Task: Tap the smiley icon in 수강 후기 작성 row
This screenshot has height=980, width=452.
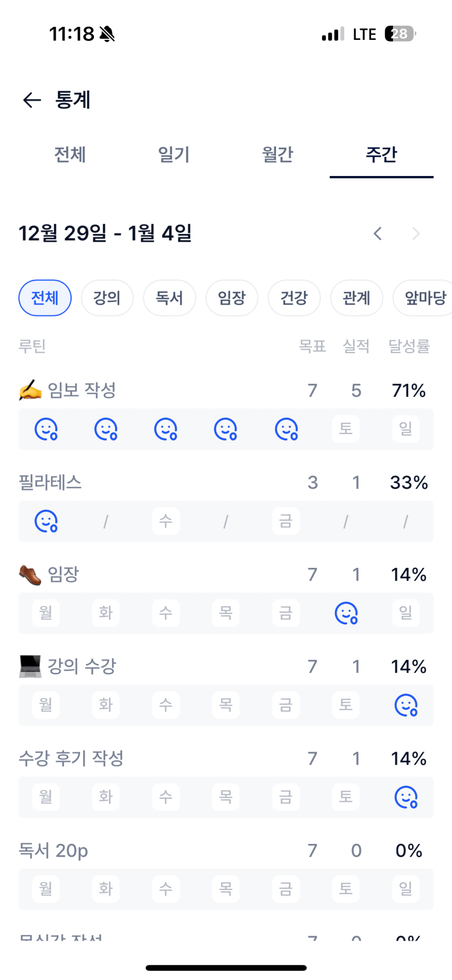Action: [406, 797]
